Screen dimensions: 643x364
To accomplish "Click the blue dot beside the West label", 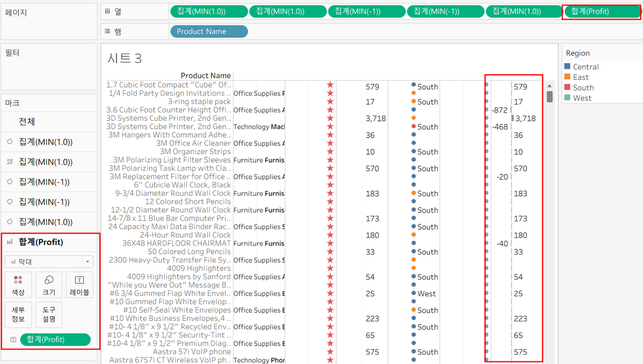I will coord(413,293).
